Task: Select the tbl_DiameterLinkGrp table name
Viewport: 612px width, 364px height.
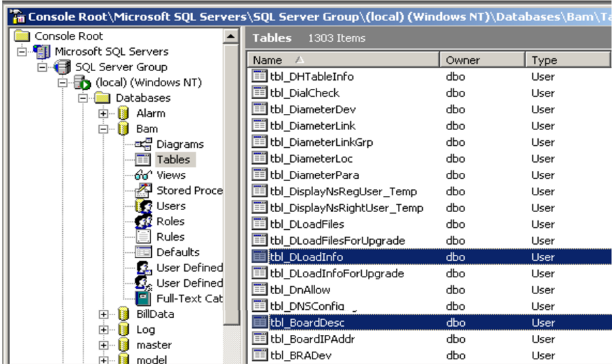Action: 321,142
